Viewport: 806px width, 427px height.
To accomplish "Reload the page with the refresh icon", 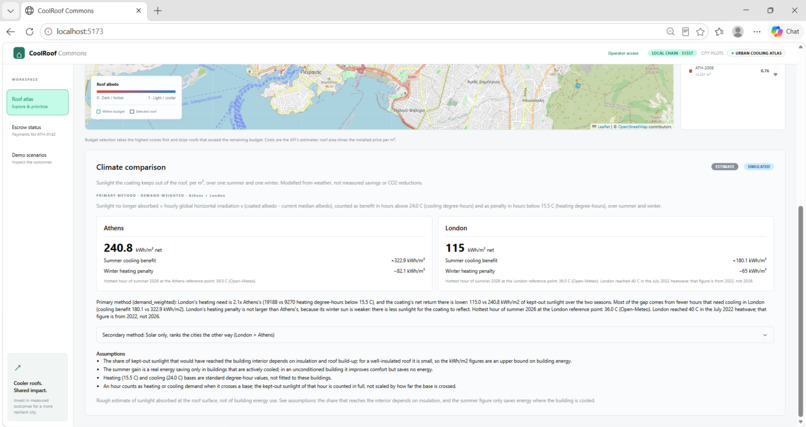I will (x=29, y=31).
